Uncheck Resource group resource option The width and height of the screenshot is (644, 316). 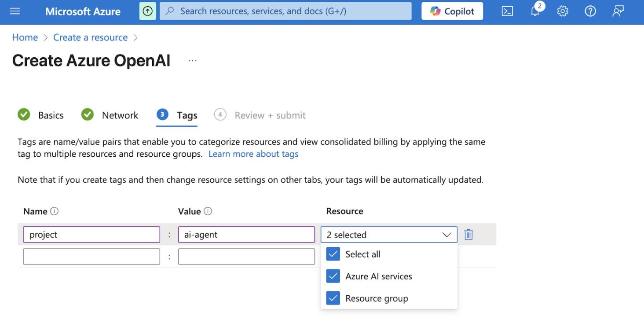pyautogui.click(x=333, y=298)
